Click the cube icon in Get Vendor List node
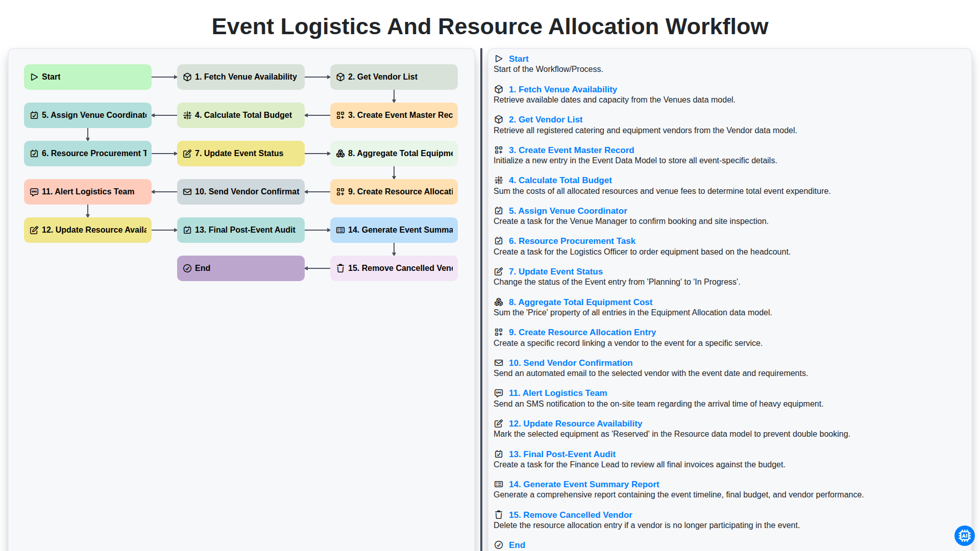980x551 pixels. click(x=340, y=77)
